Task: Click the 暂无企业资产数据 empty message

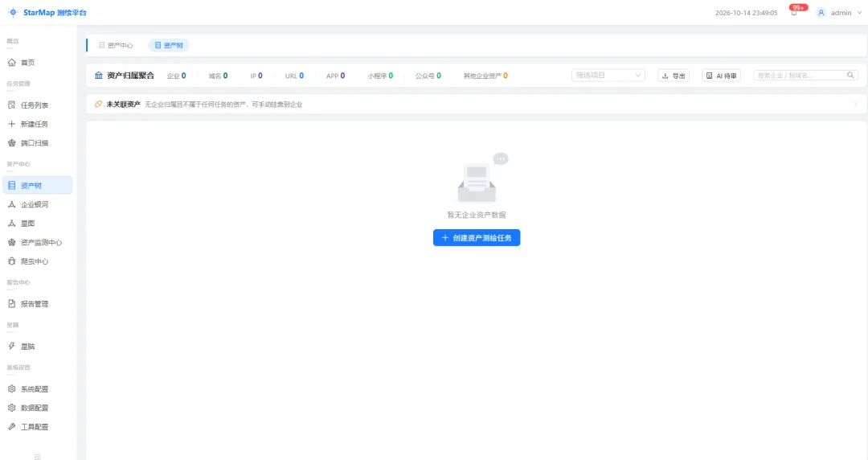Action: pos(477,215)
